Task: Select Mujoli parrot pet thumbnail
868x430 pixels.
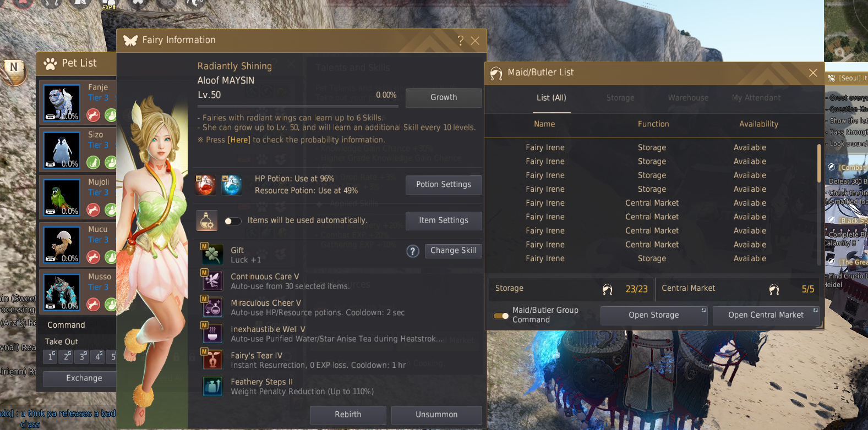Action: (x=62, y=197)
